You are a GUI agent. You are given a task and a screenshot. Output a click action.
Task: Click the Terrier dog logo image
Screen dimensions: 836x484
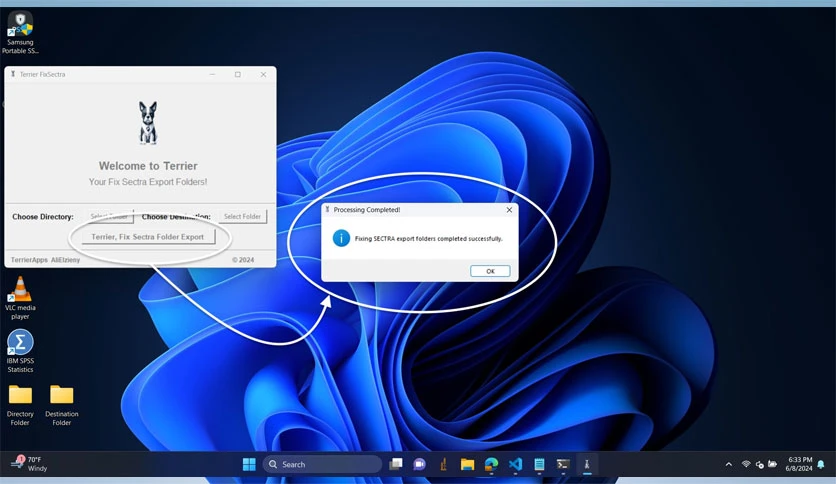click(x=148, y=123)
